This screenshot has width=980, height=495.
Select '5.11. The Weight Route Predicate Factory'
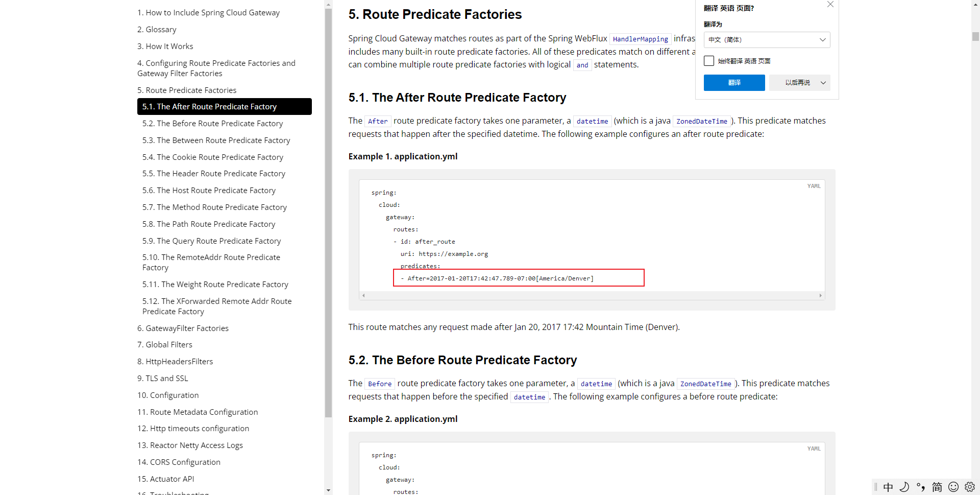click(x=215, y=285)
